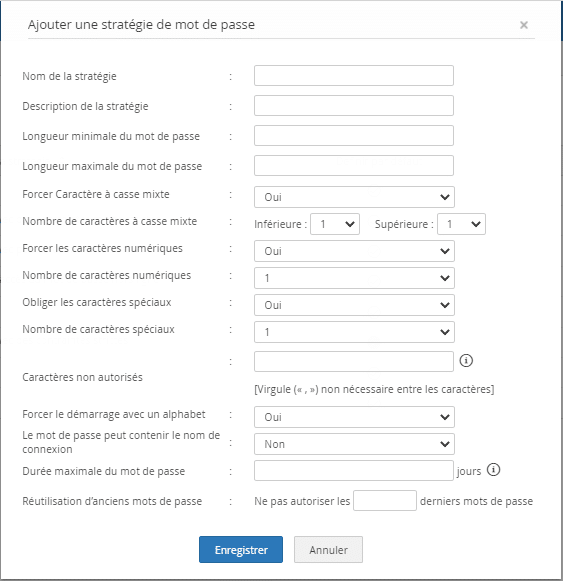
Task: Open Forcer le démarrage avec un alphabet dropdown
Action: [354, 417]
